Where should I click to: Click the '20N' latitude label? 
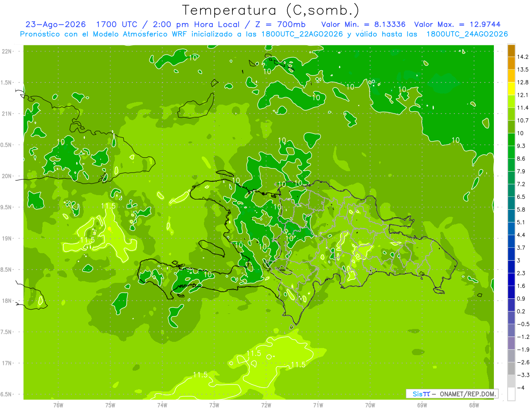point(8,176)
